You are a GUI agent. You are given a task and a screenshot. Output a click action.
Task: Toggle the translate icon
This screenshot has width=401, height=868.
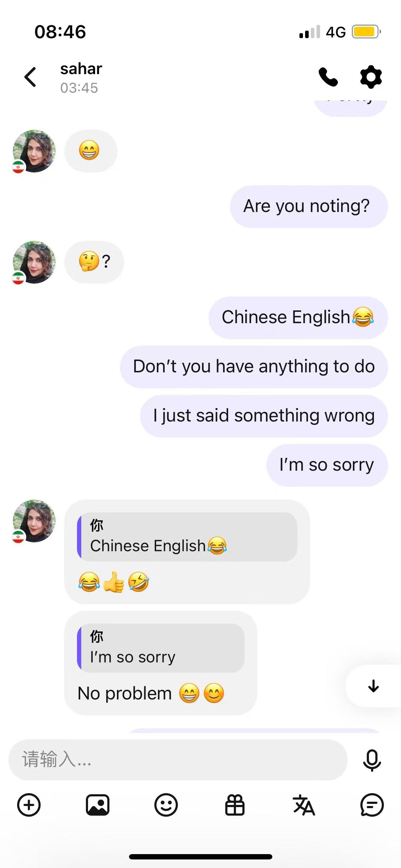point(304,805)
